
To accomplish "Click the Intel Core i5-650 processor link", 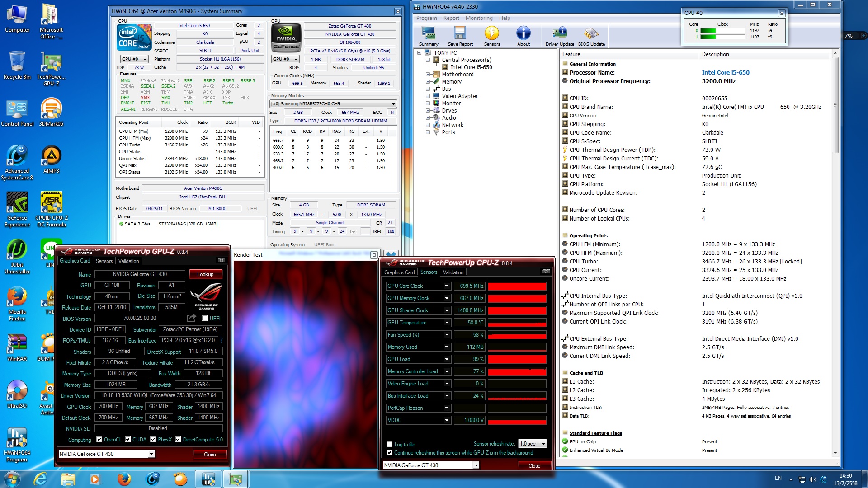I will 725,72.
